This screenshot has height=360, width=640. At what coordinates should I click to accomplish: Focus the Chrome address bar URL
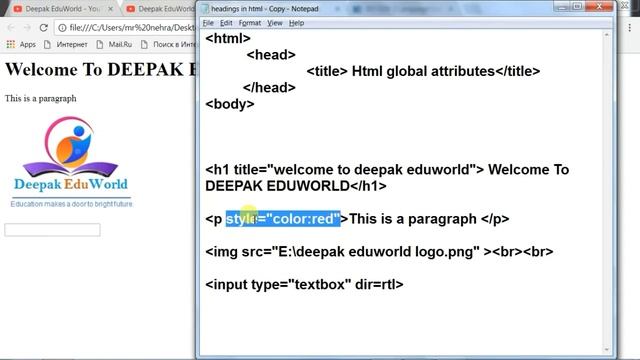(132, 28)
